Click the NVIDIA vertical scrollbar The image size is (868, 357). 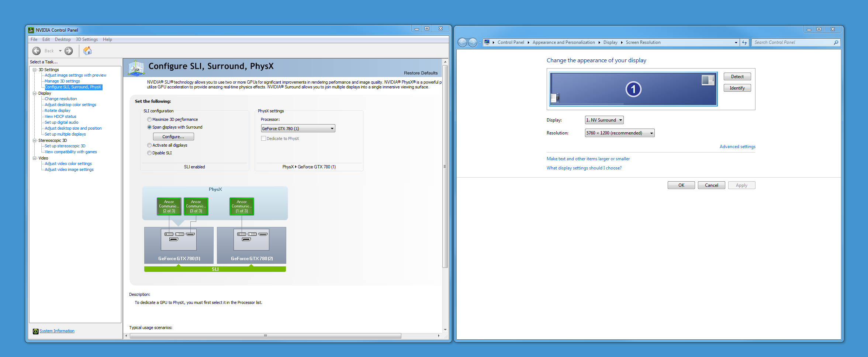(x=445, y=167)
